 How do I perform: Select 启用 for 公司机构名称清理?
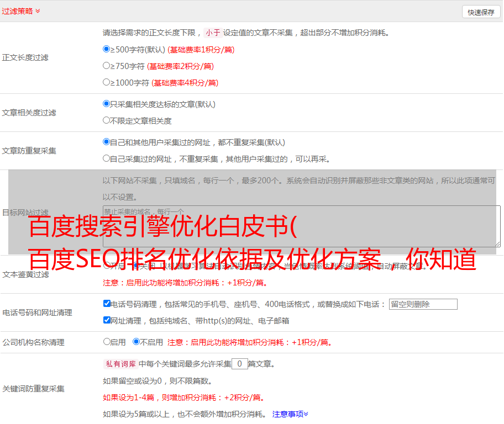coord(107,342)
